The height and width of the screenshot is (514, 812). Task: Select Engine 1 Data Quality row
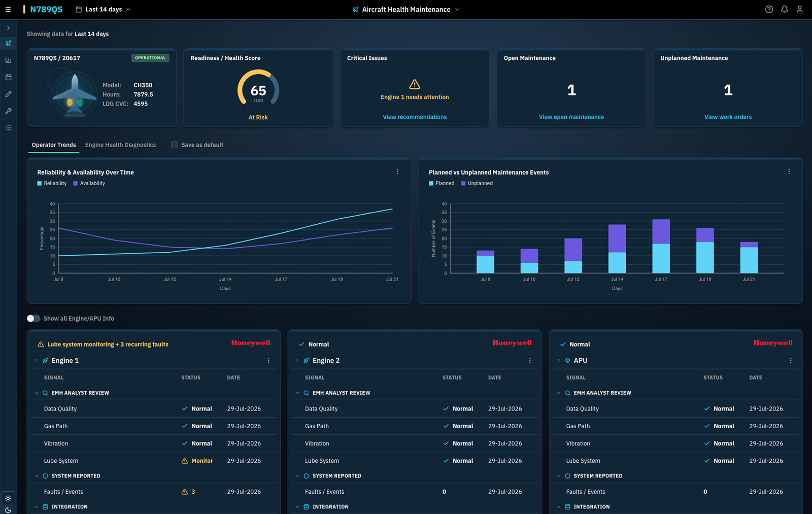point(154,408)
